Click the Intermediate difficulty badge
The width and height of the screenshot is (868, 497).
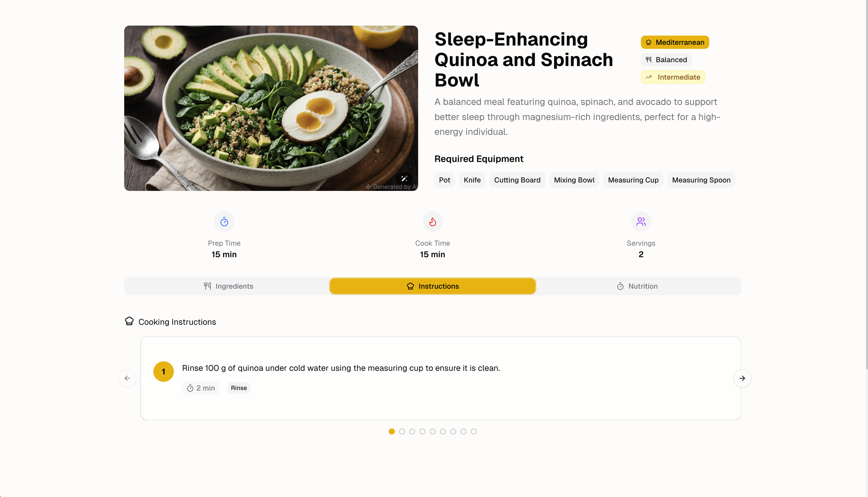click(673, 77)
